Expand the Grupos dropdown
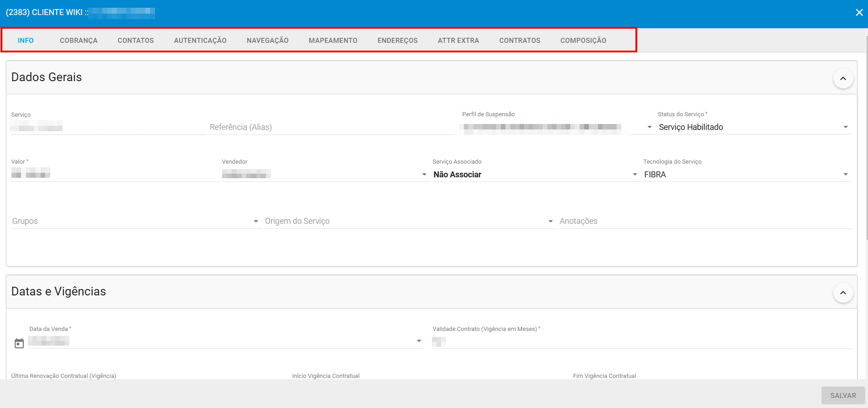The image size is (868, 408). [135, 221]
